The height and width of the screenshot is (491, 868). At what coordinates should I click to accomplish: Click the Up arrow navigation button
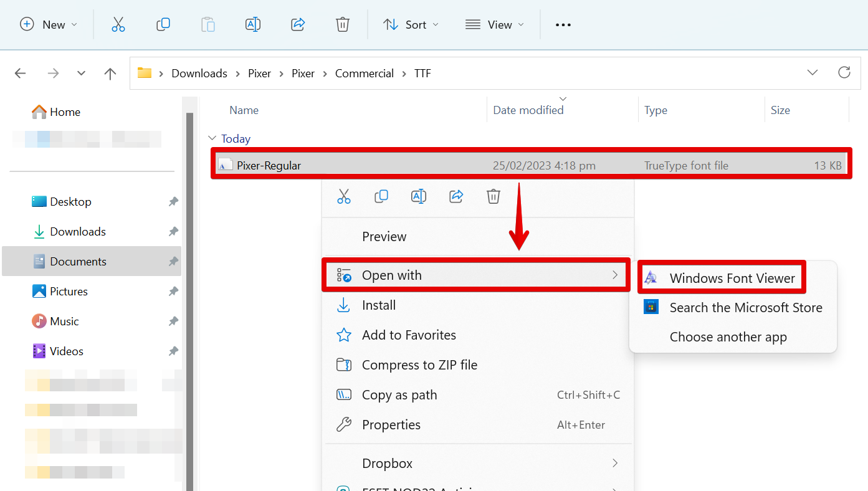110,74
